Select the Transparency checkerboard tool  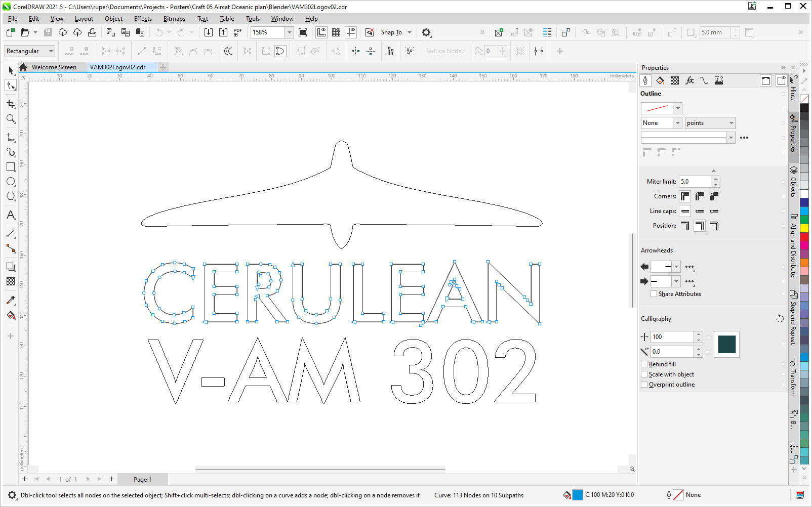point(11,281)
